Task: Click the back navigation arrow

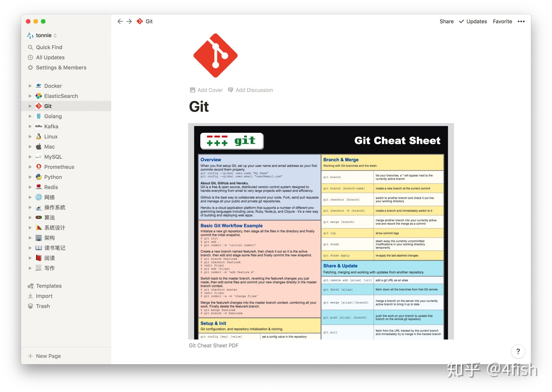Action: click(120, 22)
